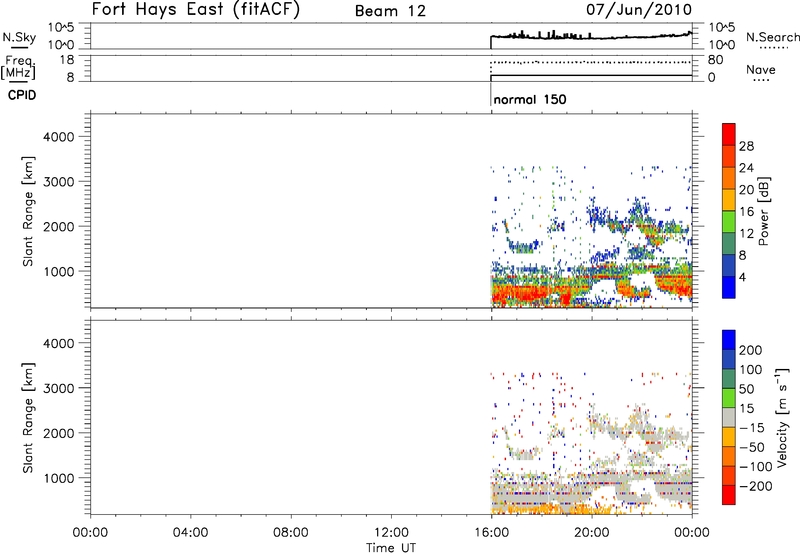Click the blue bottom segment of Power colorbar
The width and height of the screenshot is (800, 554).
(x=729, y=287)
